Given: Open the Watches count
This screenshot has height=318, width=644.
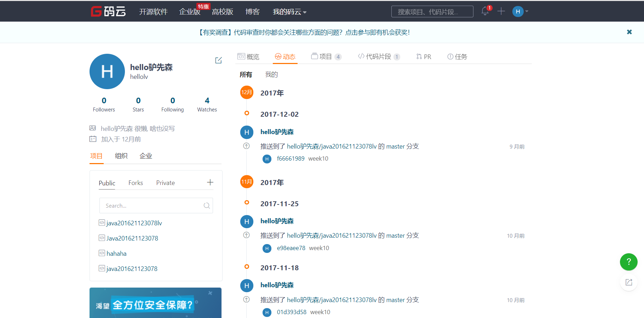Looking at the screenshot, I should click(207, 104).
